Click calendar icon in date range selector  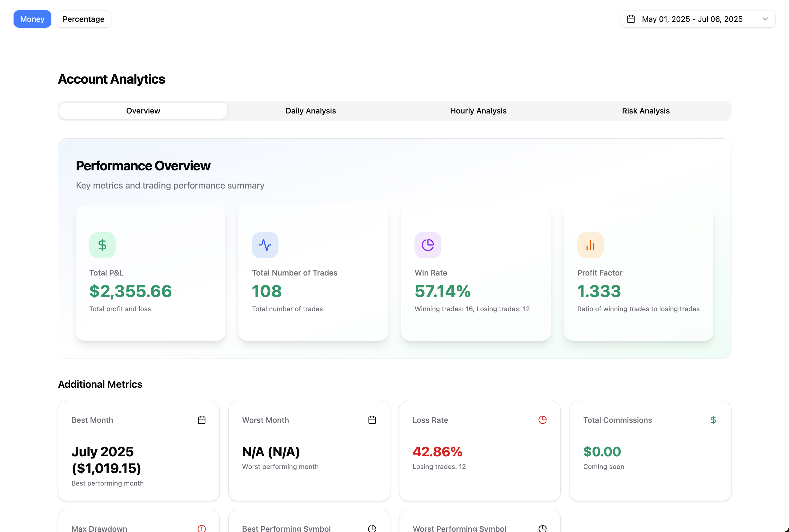[631, 19]
